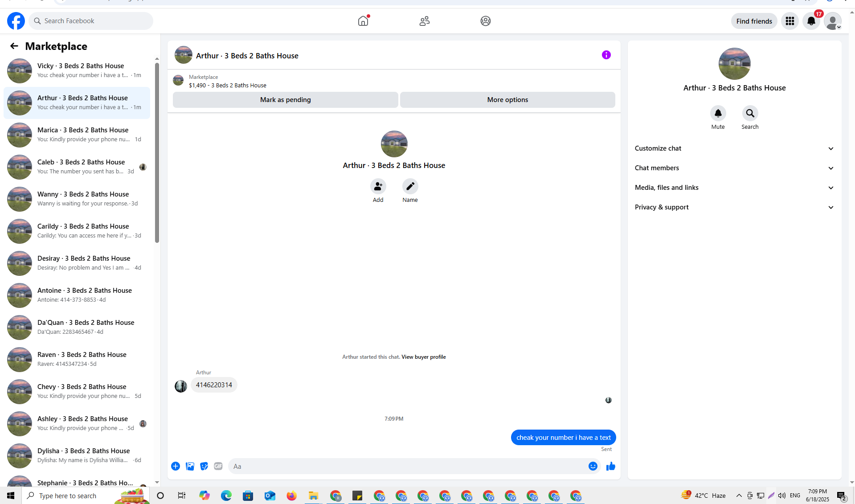
Task: Go to the Facebook Home feed icon
Action: point(363,21)
